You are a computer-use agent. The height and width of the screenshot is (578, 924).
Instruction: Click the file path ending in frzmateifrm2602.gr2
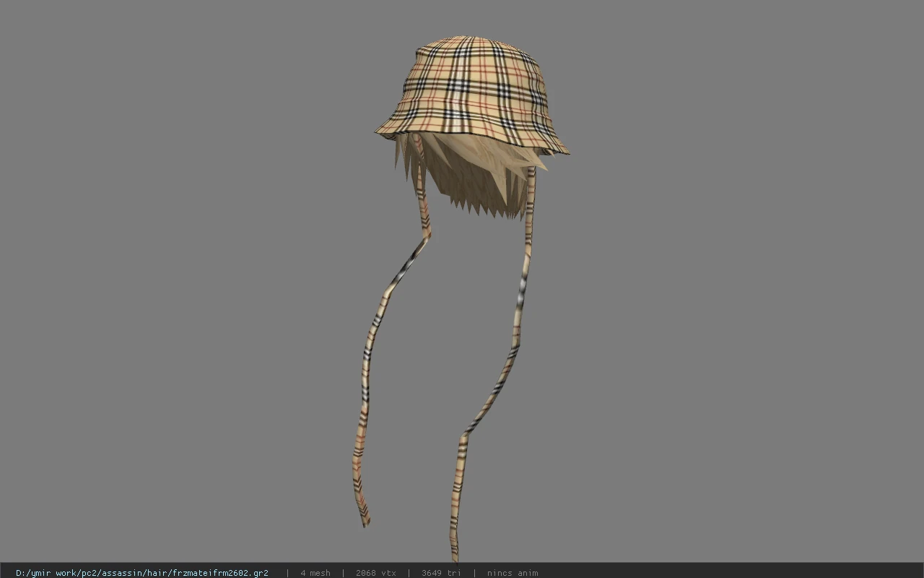[142, 573]
